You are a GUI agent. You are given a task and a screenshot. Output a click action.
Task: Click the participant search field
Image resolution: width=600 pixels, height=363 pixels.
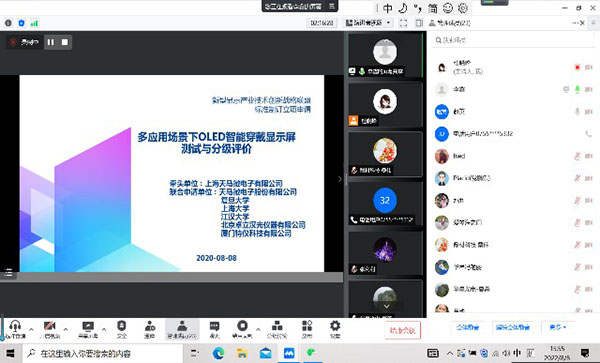(513, 40)
